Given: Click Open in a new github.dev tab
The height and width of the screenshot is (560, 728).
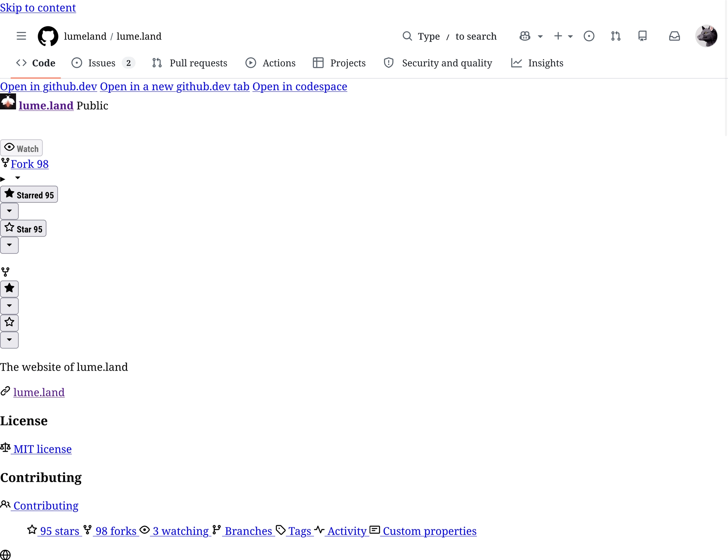Looking at the screenshot, I should click(175, 86).
